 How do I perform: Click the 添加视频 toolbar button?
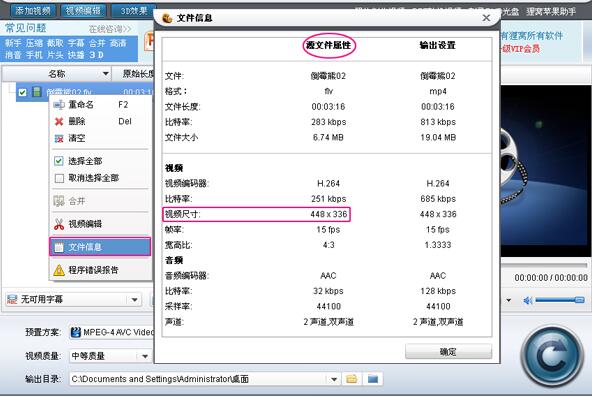pyautogui.click(x=33, y=11)
